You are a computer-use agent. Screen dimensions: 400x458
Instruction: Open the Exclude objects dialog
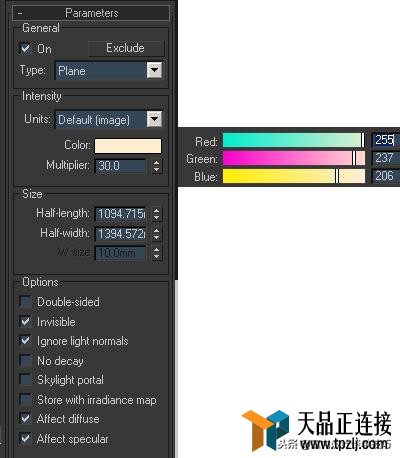pyautogui.click(x=126, y=48)
